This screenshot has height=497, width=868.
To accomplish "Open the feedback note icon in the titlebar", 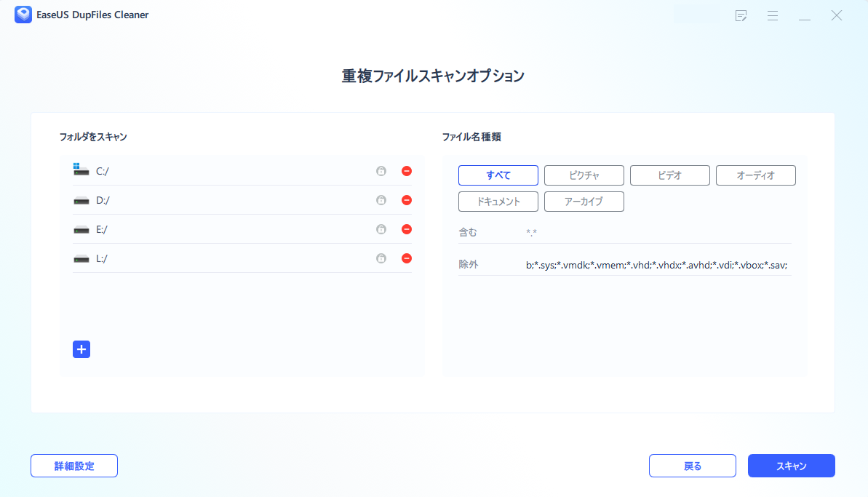I will (741, 15).
